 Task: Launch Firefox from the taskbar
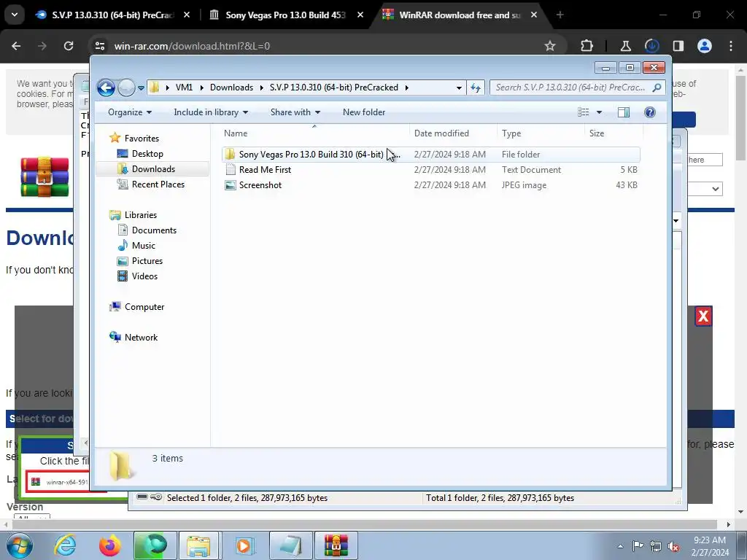(x=109, y=545)
